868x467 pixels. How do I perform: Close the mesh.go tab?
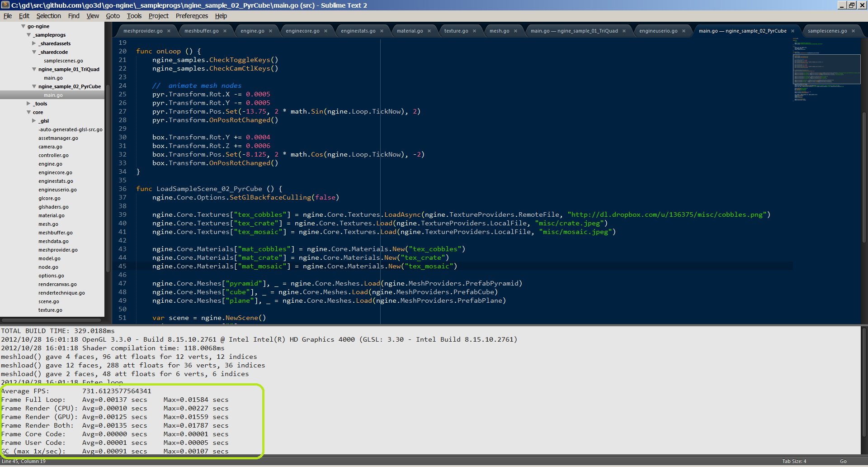point(515,31)
